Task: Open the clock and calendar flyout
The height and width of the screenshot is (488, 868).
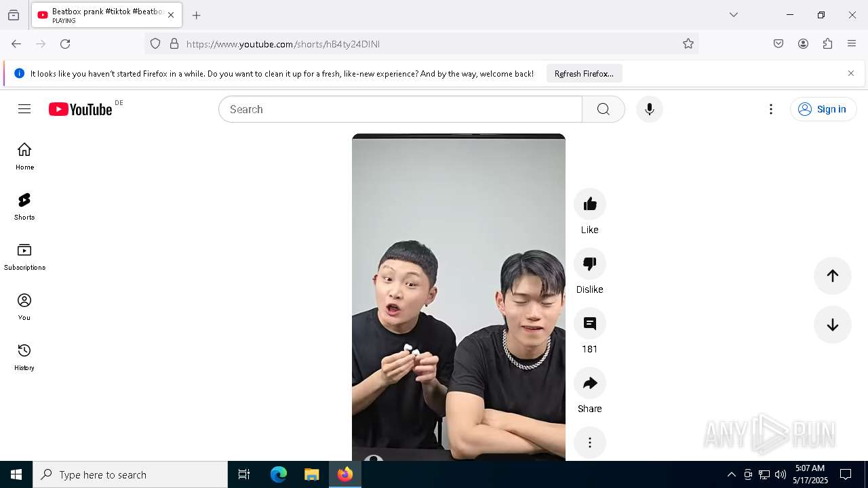Action: 810,474
